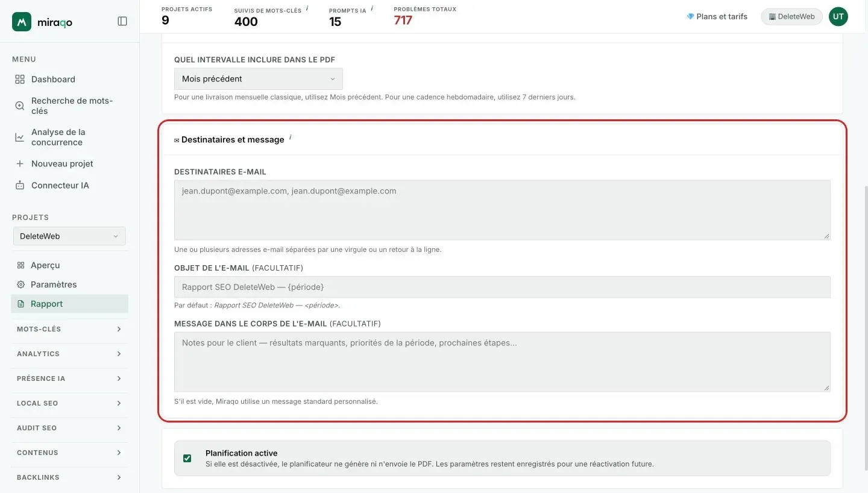Click the Destinataires e-mail text area
868x493 pixels.
click(x=502, y=210)
